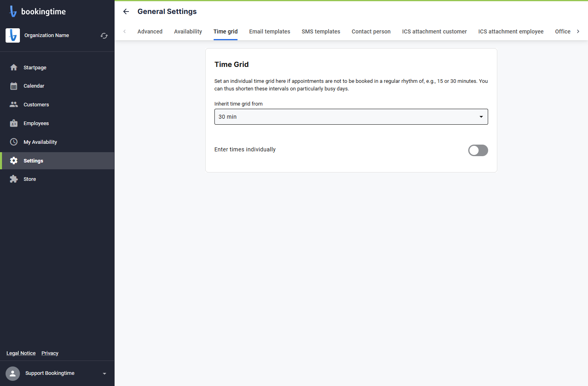Image resolution: width=588 pixels, height=386 pixels.
Task: Click the Customers people icon
Action: pos(14,104)
